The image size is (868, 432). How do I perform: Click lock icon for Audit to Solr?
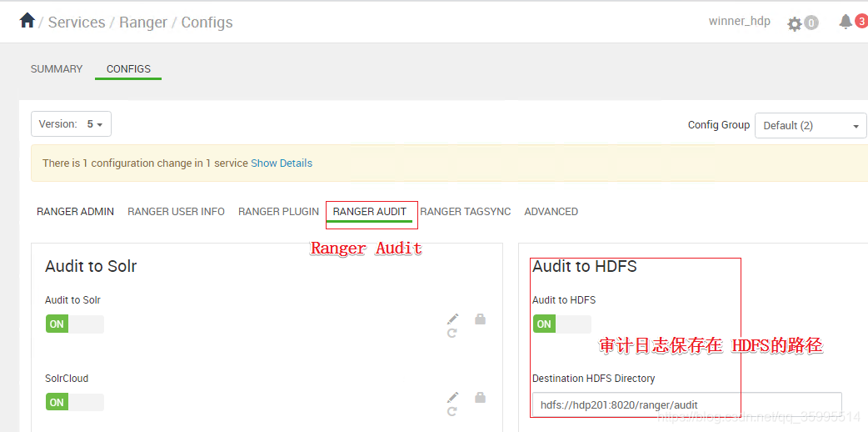pyautogui.click(x=480, y=319)
